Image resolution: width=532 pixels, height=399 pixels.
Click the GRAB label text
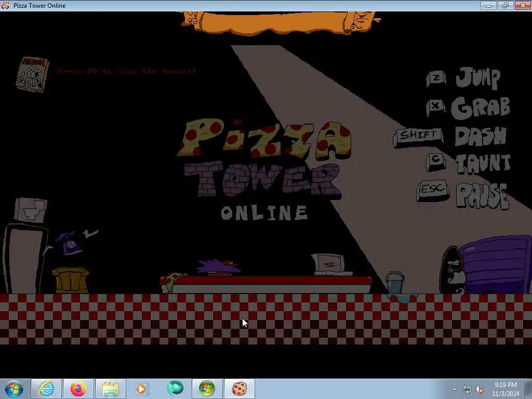(481, 108)
